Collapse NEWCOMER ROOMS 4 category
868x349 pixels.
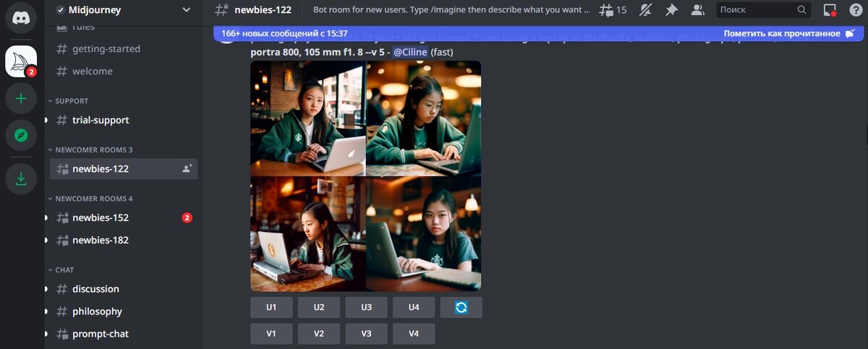[93, 199]
